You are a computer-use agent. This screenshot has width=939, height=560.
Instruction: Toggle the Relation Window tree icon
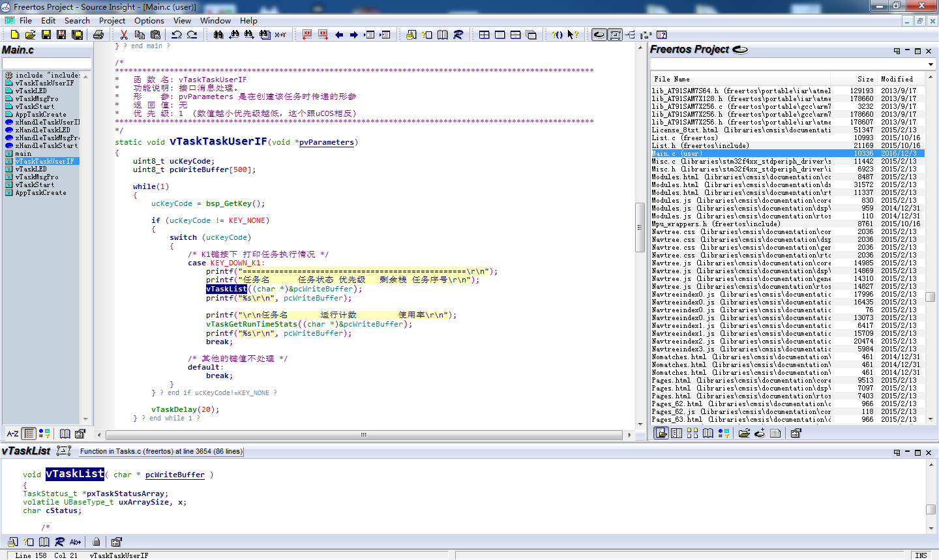tap(631, 35)
